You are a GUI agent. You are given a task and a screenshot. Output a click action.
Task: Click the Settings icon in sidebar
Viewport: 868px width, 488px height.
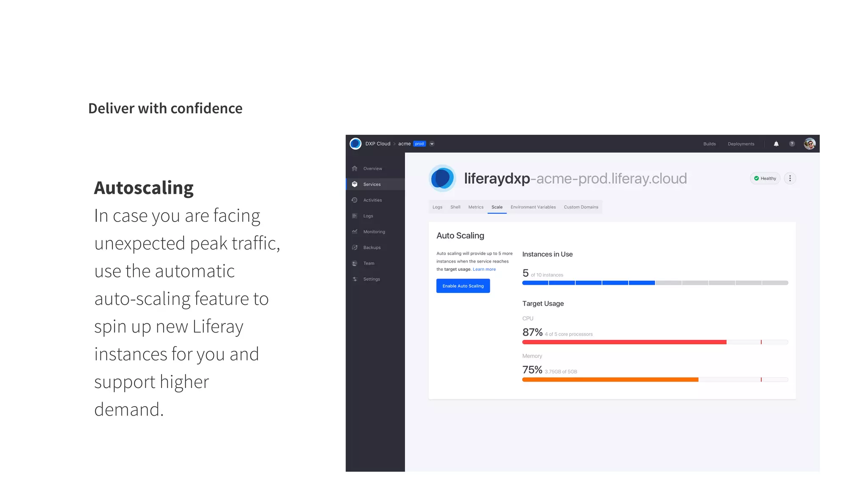tap(355, 279)
